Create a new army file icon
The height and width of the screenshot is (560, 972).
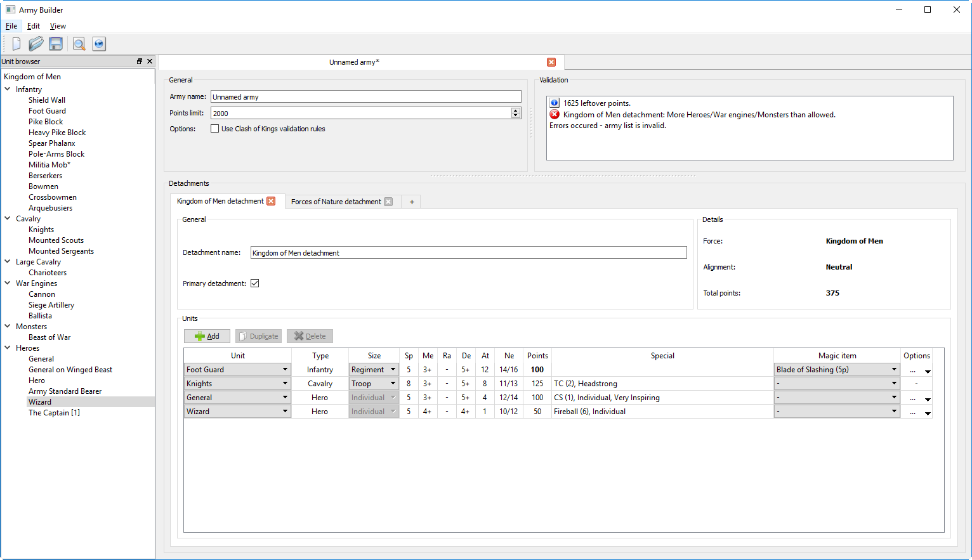coord(16,44)
